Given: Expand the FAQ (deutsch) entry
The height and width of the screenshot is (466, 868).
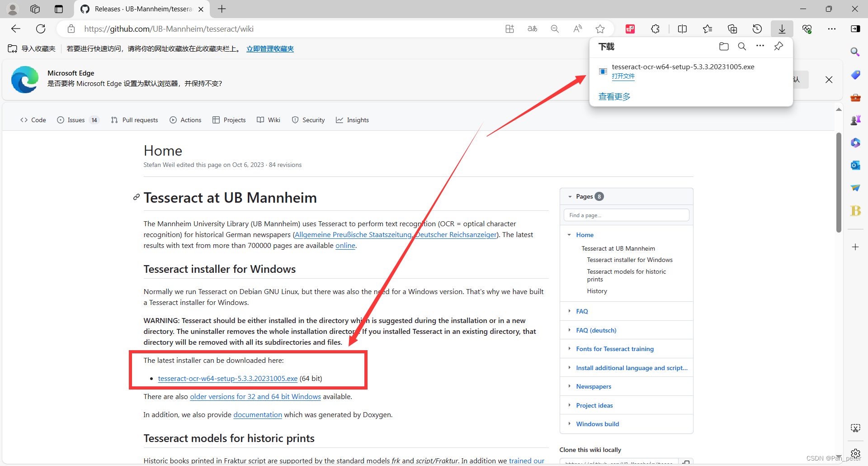Looking at the screenshot, I should 569,330.
